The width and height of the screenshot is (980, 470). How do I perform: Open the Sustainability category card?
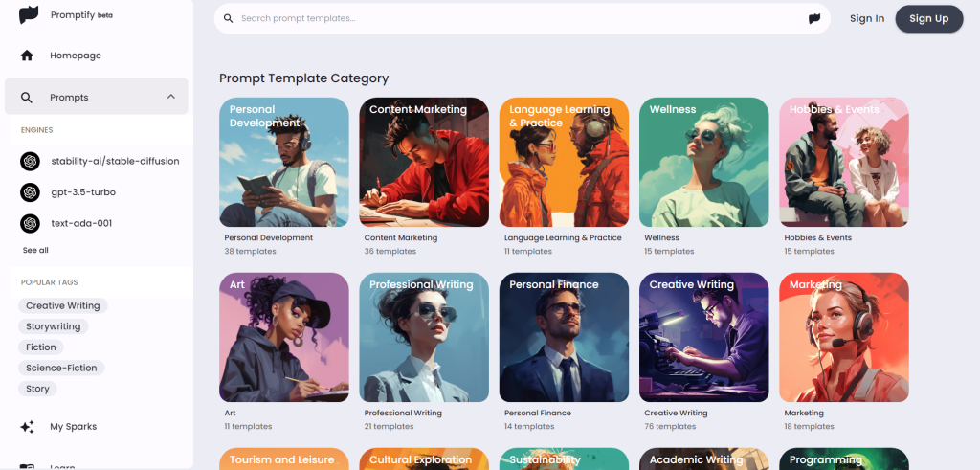click(564, 459)
